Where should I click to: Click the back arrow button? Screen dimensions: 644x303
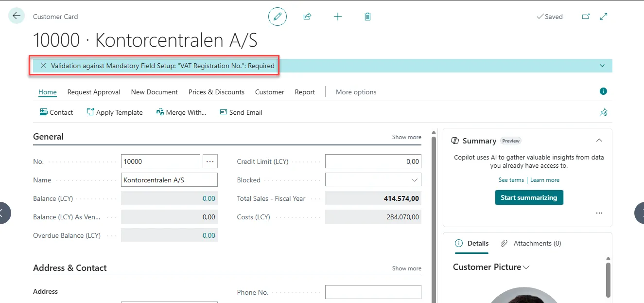(17, 16)
